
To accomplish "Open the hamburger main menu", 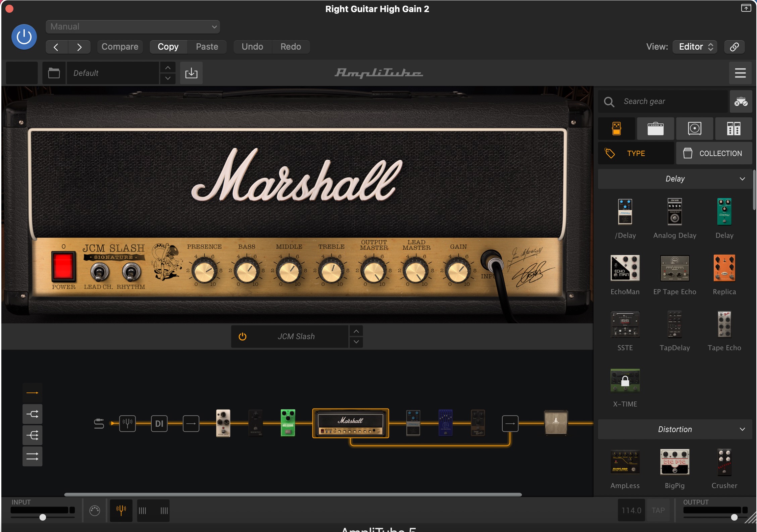I will 740,73.
